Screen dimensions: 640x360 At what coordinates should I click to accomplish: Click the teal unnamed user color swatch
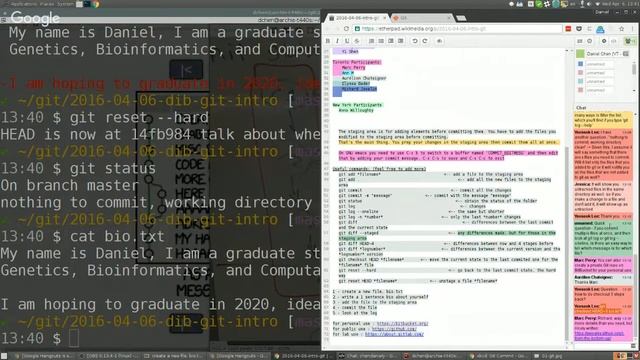(580, 81)
